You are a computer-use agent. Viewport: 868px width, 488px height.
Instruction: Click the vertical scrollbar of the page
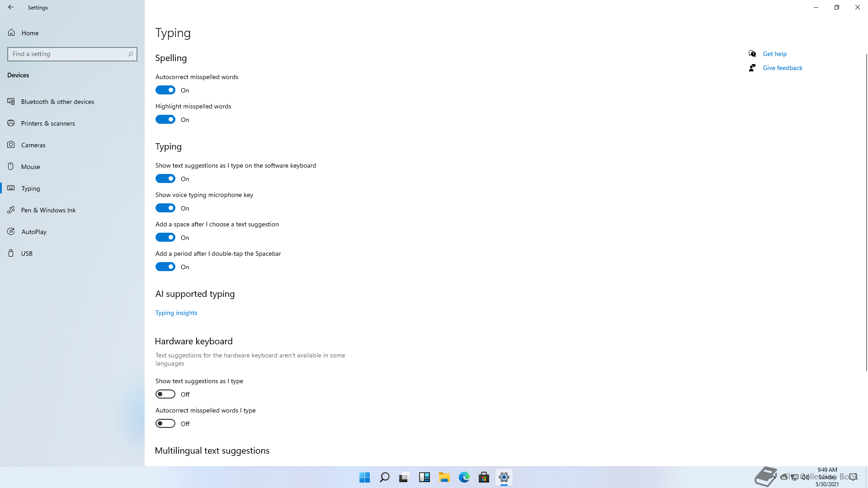tap(866, 212)
